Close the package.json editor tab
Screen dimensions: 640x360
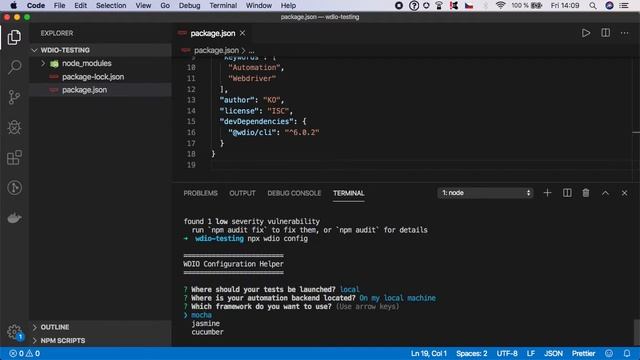(242, 33)
